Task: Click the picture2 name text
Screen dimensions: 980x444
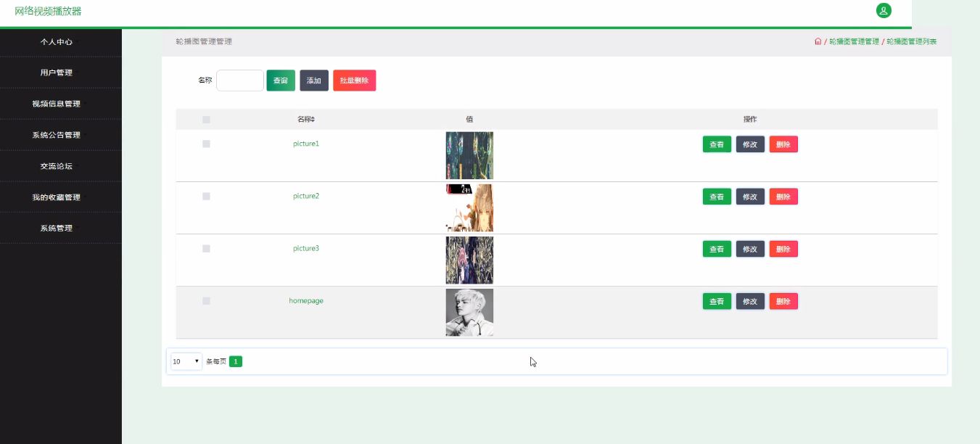Action: point(306,196)
